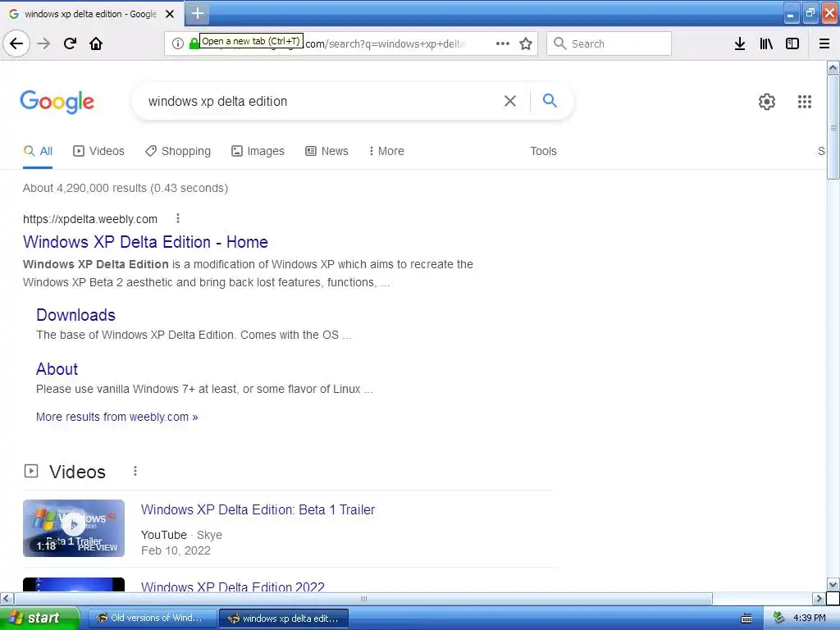Screen dimensions: 840x630
Task: Click the network tray icon near the clock
Action: (x=778, y=618)
